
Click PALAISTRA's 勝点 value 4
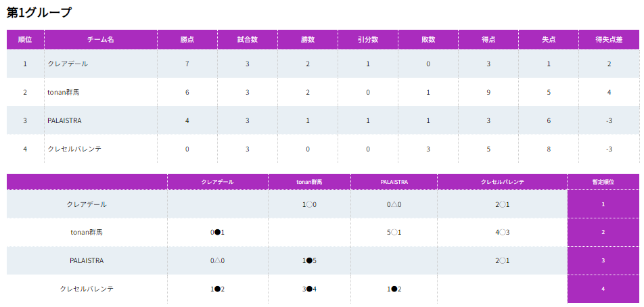tap(187, 120)
